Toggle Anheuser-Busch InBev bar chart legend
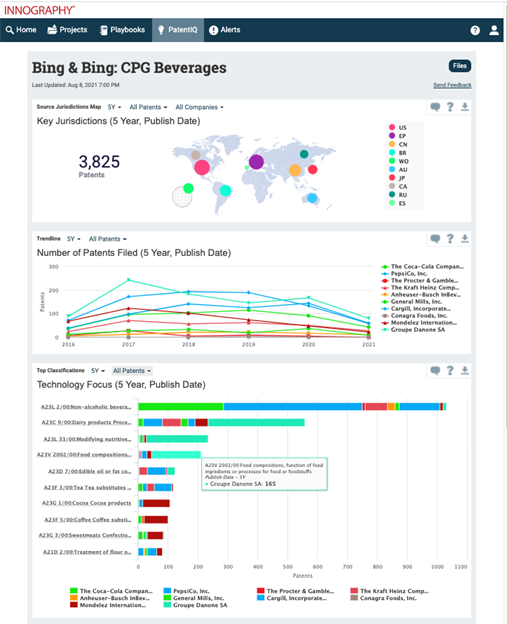The width and height of the screenshot is (507, 624). pos(110,598)
